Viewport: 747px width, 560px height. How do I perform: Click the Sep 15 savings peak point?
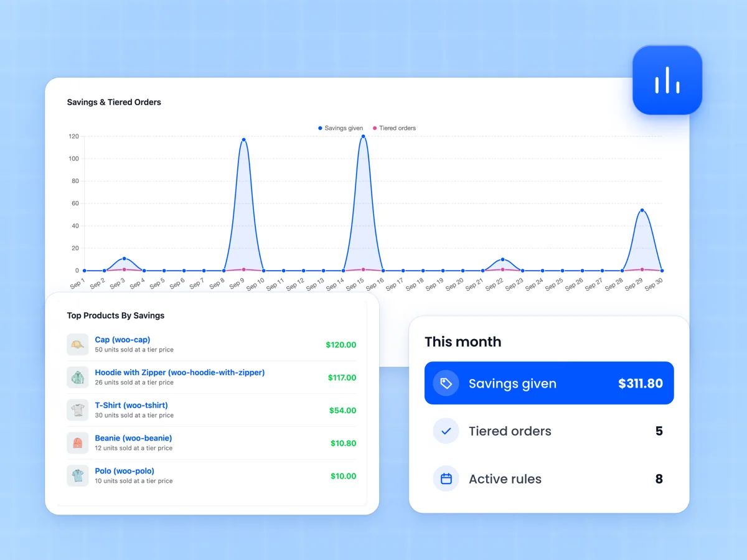pyautogui.click(x=363, y=136)
